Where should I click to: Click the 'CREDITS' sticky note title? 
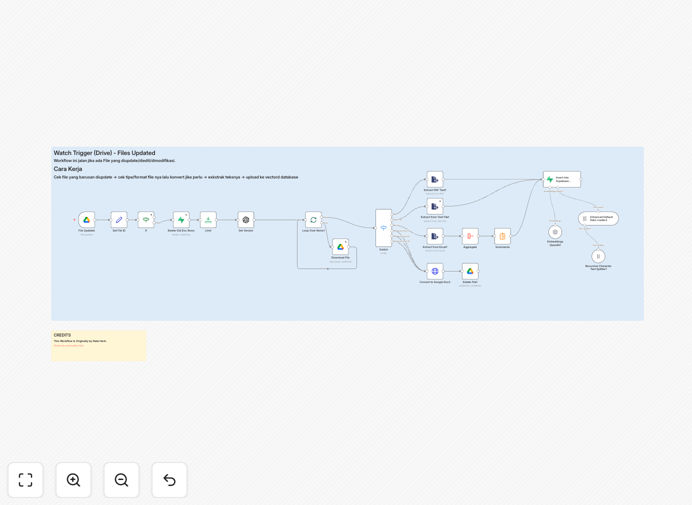click(62, 335)
